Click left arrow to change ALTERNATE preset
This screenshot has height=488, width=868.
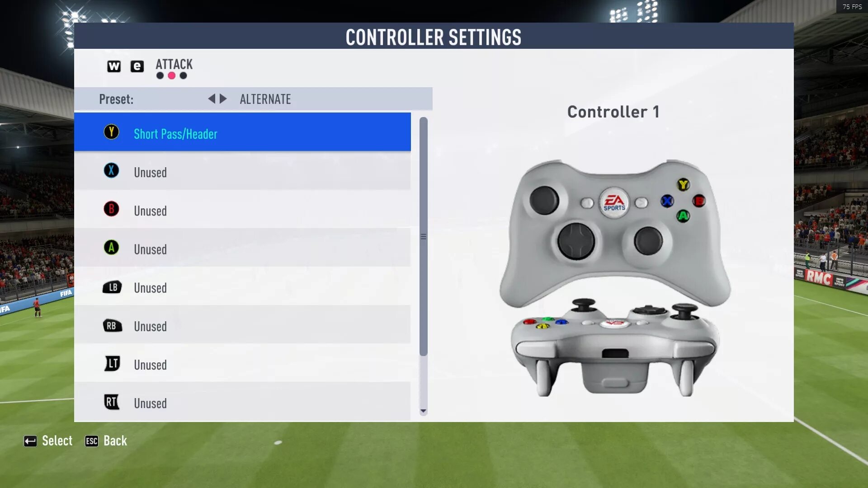tap(212, 99)
